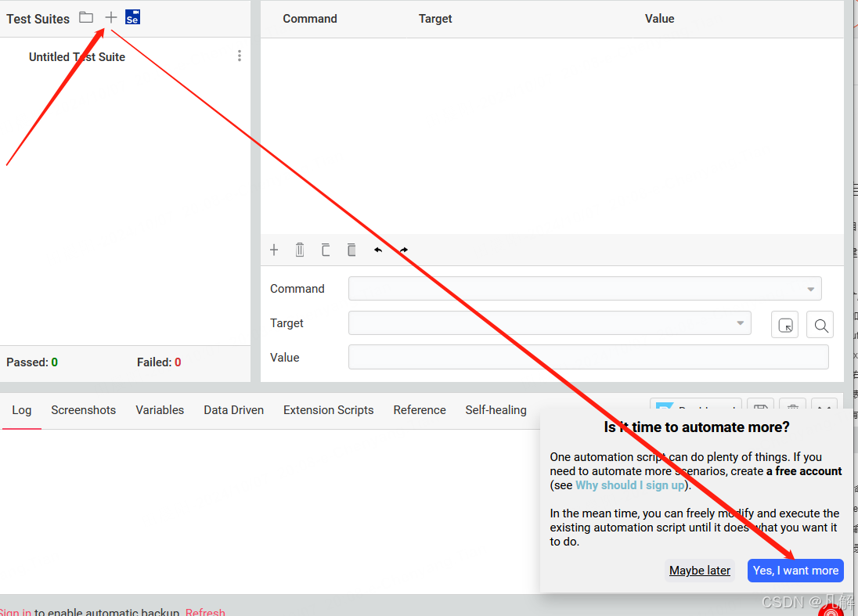Undo the last command edit
This screenshot has width=858, height=616.
coord(377,250)
